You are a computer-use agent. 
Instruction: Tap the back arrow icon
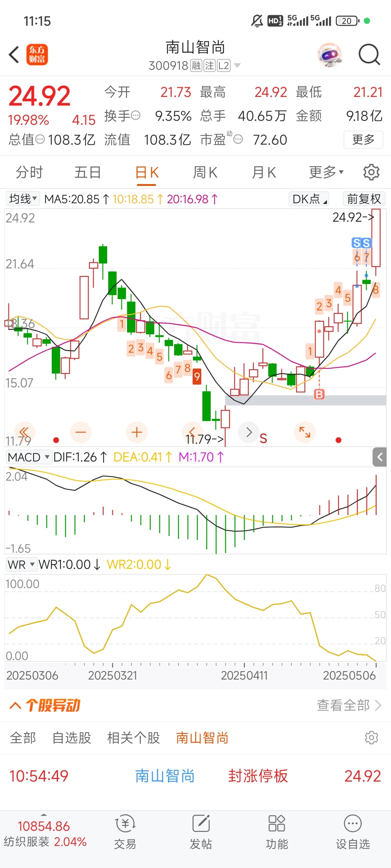(x=14, y=55)
